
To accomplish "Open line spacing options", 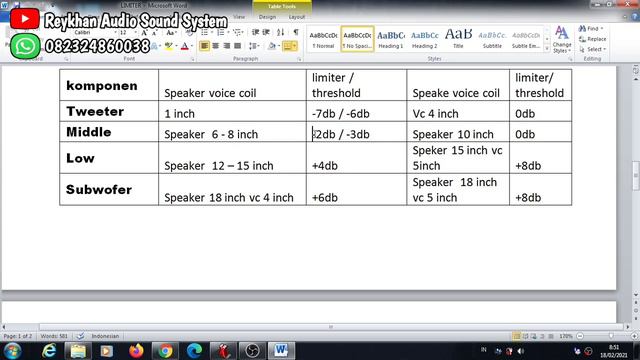I will point(254,46).
